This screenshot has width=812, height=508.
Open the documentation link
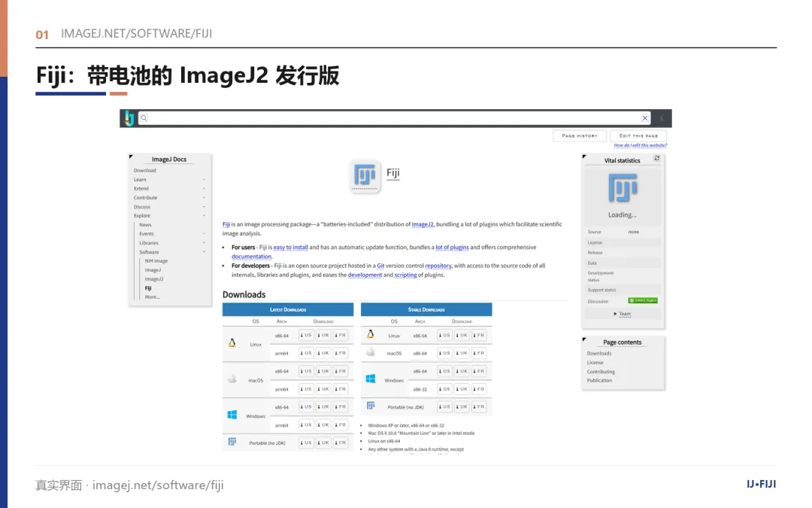pos(251,257)
